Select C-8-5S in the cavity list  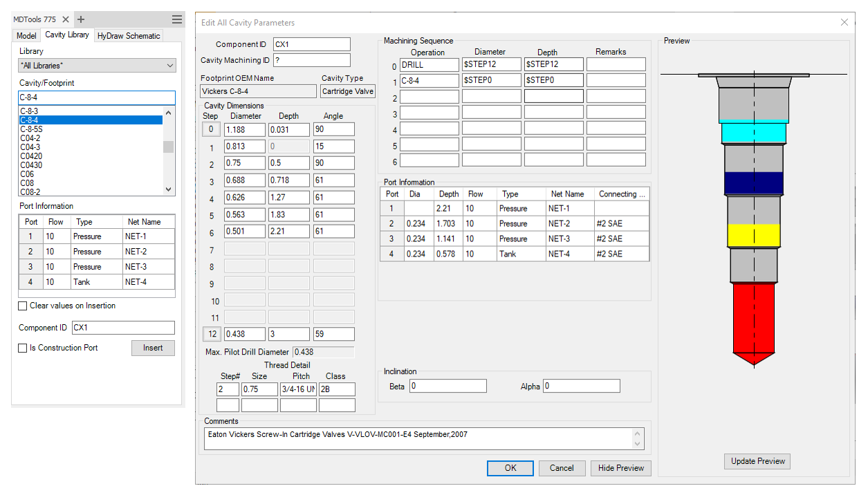click(30, 129)
